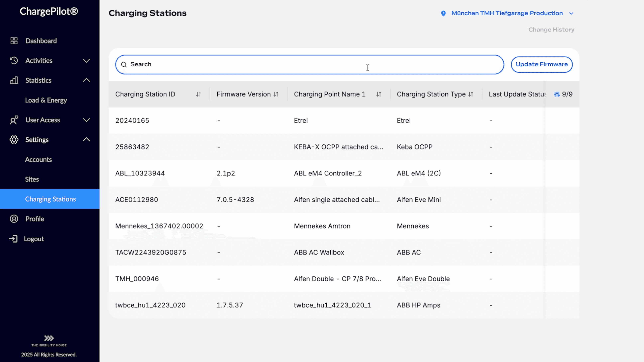Open the Accounts settings page
The image size is (644, 362).
tap(38, 160)
